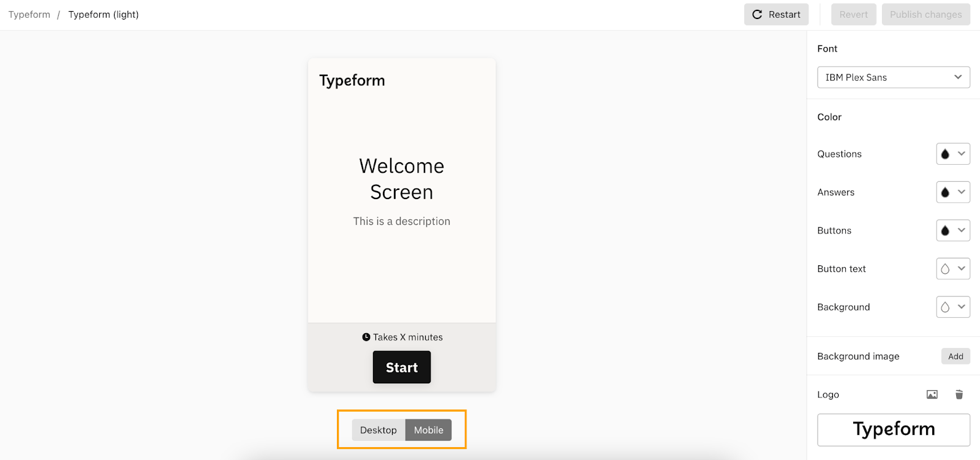This screenshot has width=980, height=460.
Task: Click Publish changes button
Action: [925, 15]
